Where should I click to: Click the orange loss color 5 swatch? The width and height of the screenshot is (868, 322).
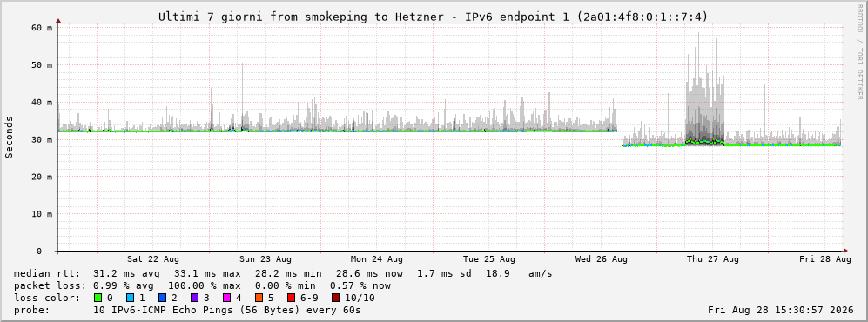tap(259, 298)
